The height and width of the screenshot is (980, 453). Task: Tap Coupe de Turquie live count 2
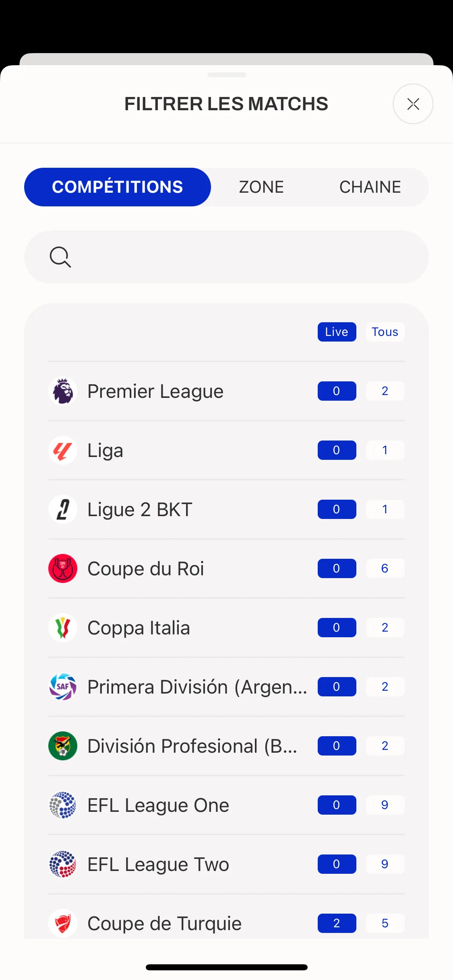pos(337,923)
